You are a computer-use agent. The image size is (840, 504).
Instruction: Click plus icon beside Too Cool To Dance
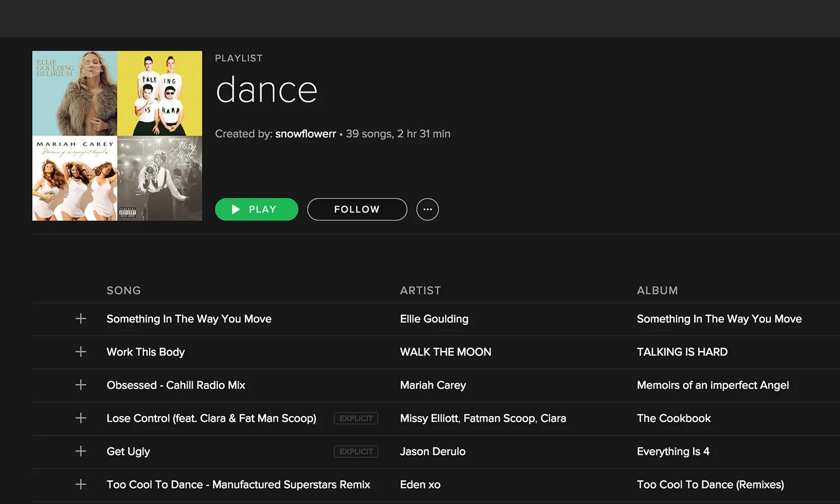coord(81,484)
